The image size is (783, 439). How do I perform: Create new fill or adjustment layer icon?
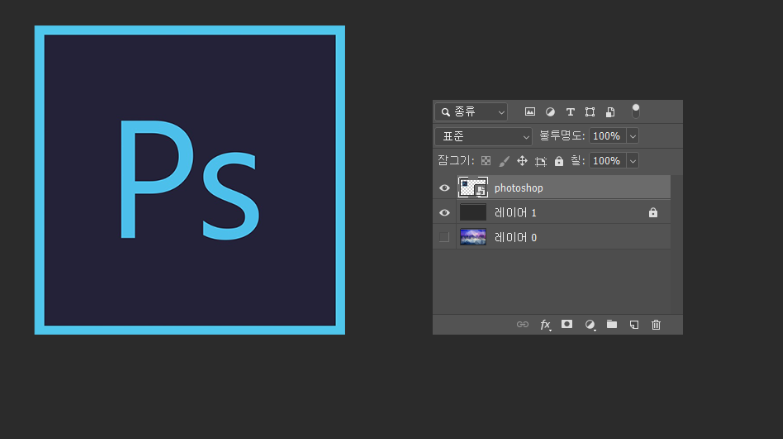click(590, 325)
